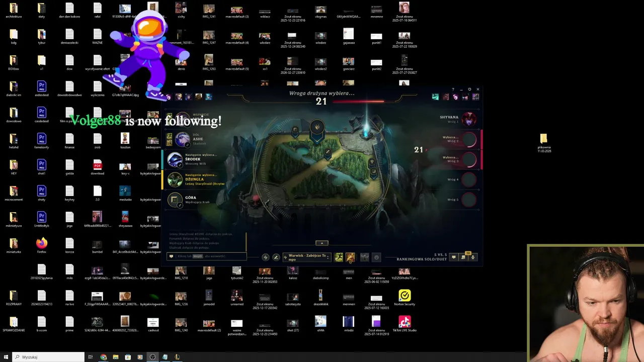Click the Wróg 5 empty enemy slot

click(x=469, y=199)
